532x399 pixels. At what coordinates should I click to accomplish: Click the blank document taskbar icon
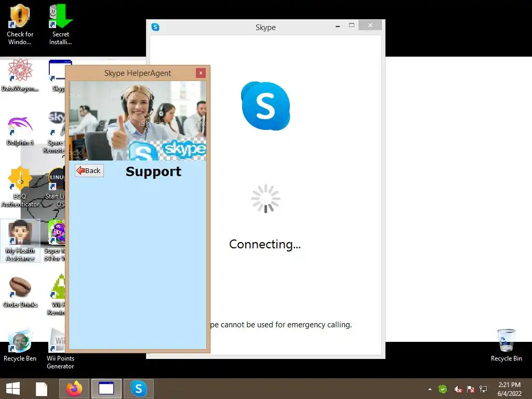[42, 389]
